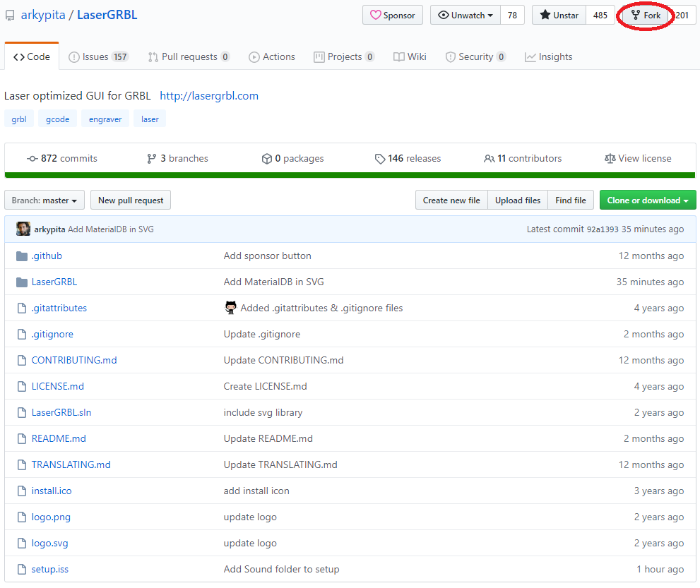Click the Unstar button
The image size is (700, 588).
coord(559,15)
